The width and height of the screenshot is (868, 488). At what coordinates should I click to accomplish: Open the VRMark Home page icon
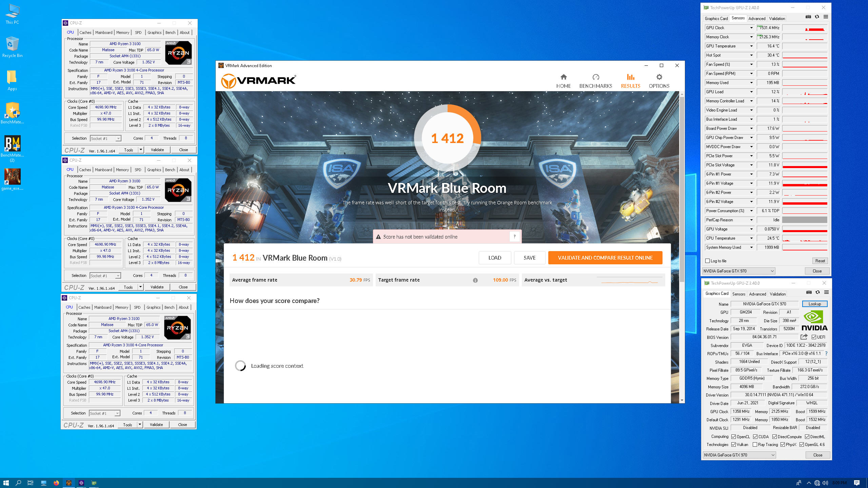click(564, 77)
